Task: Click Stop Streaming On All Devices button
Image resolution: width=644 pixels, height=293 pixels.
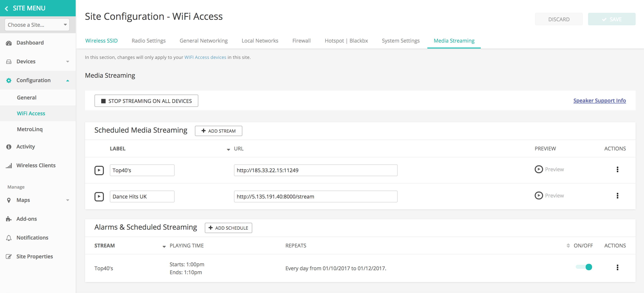Action: coord(146,101)
